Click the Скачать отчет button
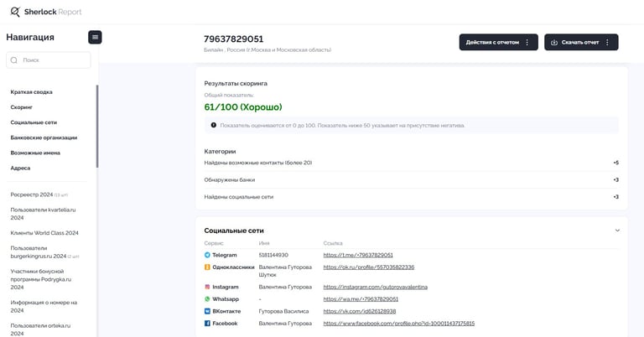 [x=581, y=42]
